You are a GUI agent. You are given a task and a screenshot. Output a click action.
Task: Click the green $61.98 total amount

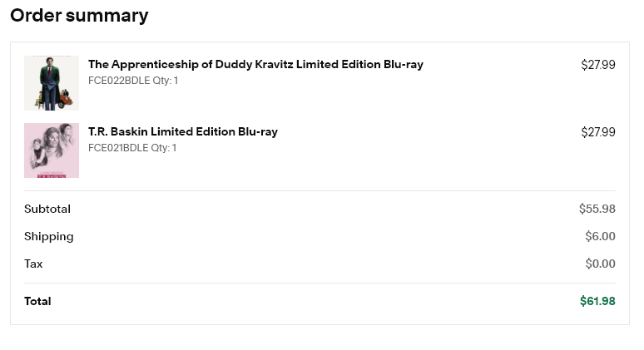tap(597, 301)
